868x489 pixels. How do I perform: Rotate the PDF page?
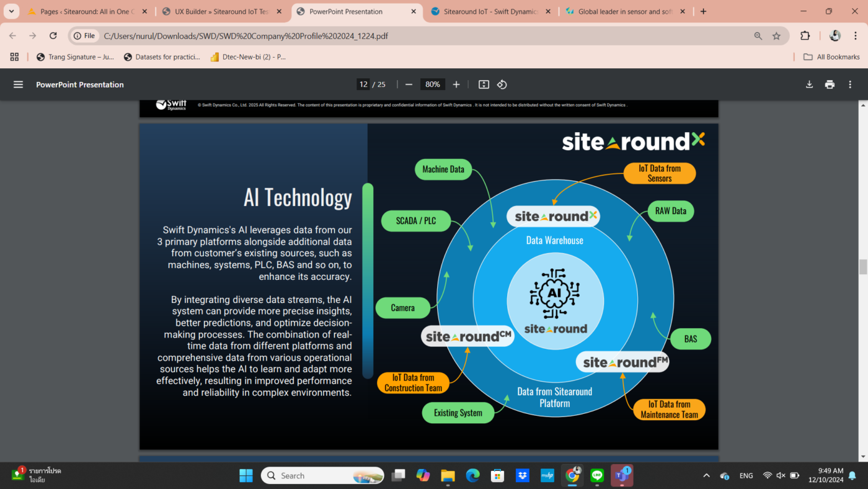pyautogui.click(x=502, y=84)
